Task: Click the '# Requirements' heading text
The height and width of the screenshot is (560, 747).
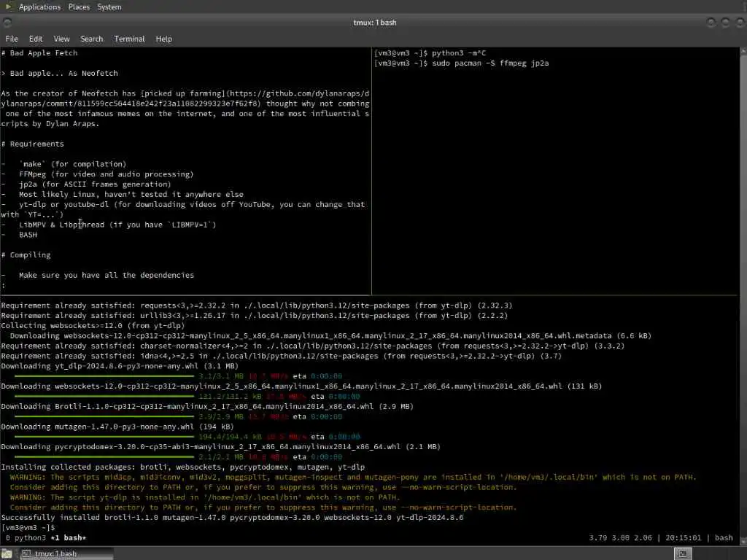Action: click(x=32, y=144)
